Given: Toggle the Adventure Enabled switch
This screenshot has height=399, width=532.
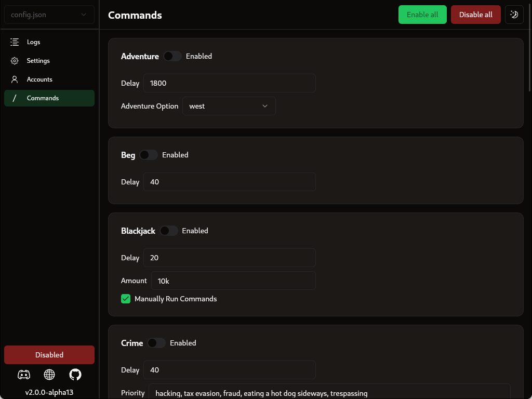Looking at the screenshot, I should click(x=172, y=56).
